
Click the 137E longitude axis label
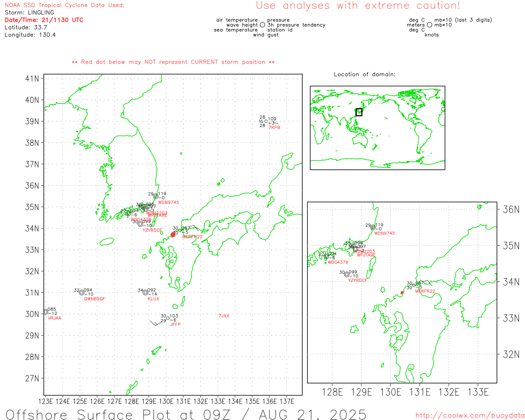287,402
